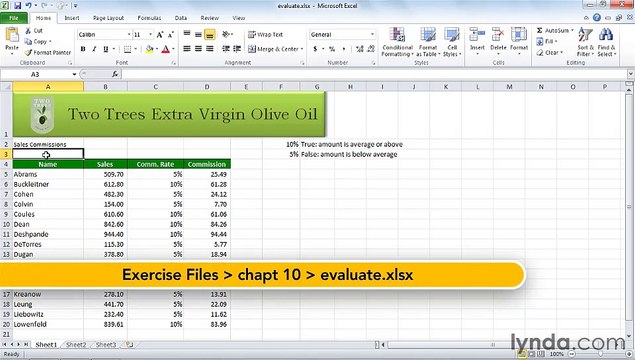Click the AutoSum sigma icon
635x360 pixels.
click(x=539, y=30)
